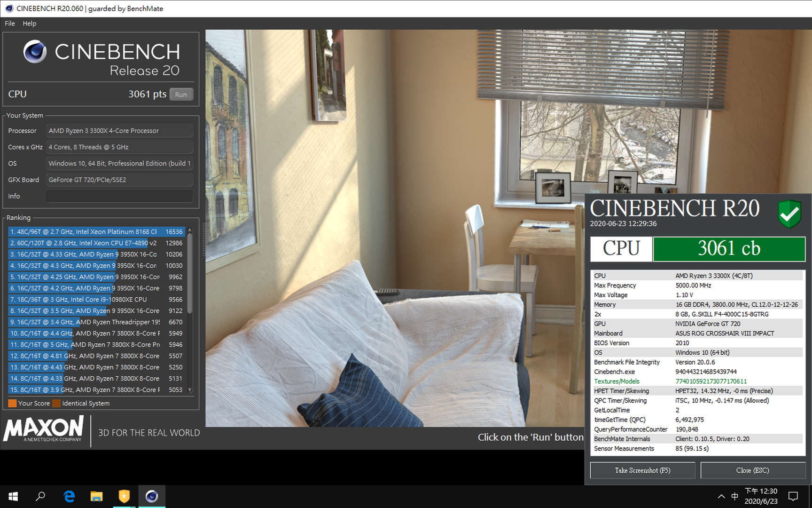Click the ranking list scrollbar thumb
This screenshot has height=508, width=812.
pyautogui.click(x=190, y=273)
